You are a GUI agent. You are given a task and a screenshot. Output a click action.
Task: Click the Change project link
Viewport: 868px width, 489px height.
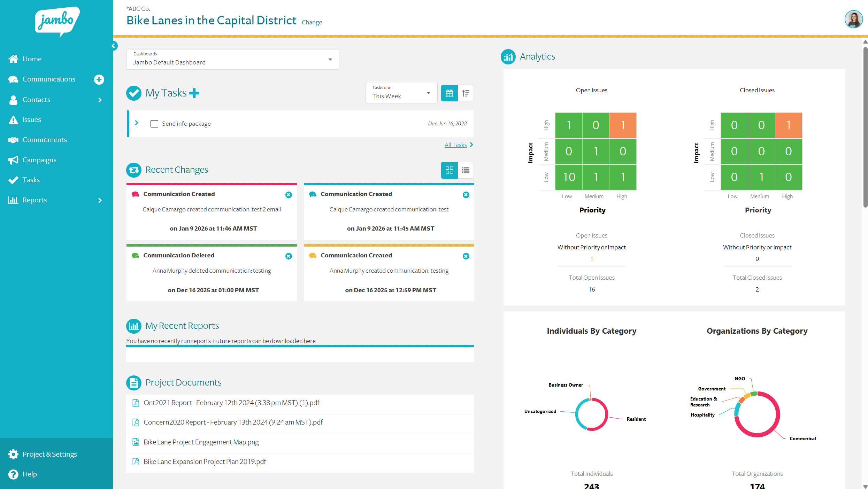click(312, 22)
